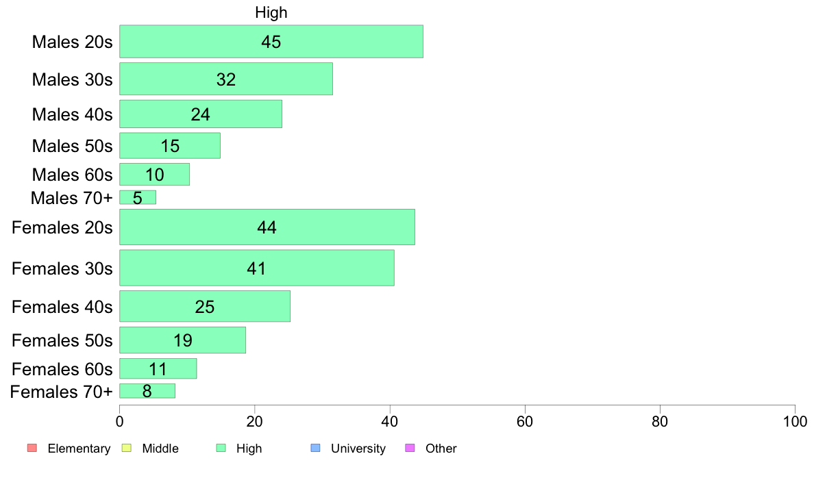Screen dimensions: 814x504
Task: Click the Females 70+ bar labeled 8
Action: click(x=147, y=391)
